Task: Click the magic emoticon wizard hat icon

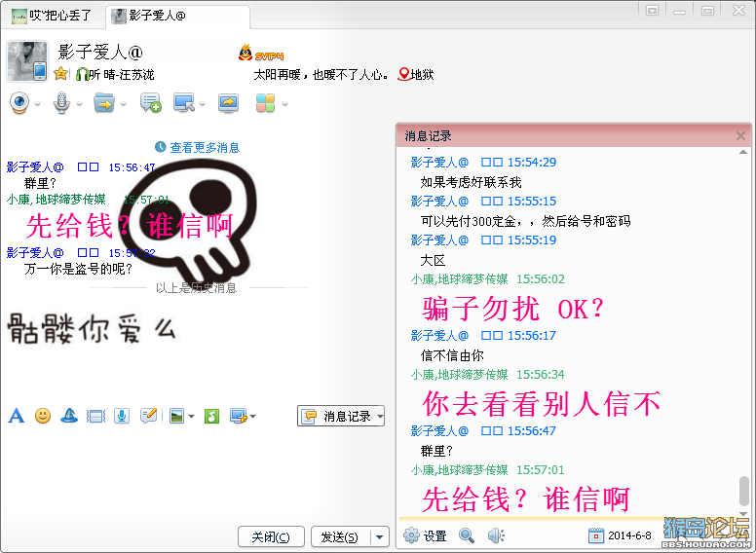Action: (x=69, y=415)
